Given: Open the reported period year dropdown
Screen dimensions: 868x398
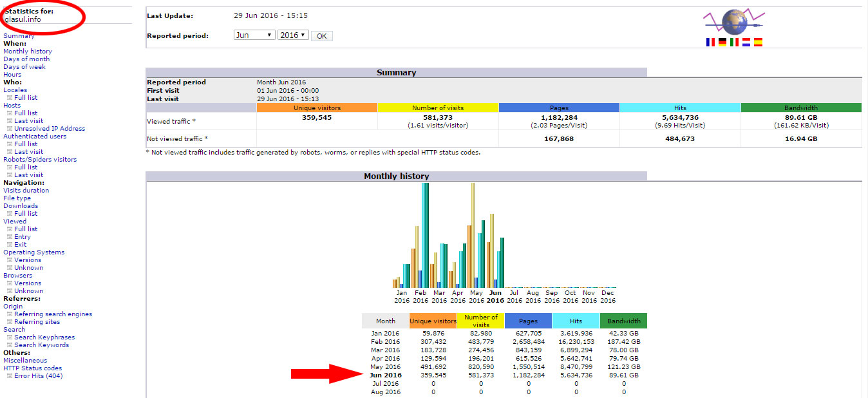Looking at the screenshot, I should [x=293, y=35].
